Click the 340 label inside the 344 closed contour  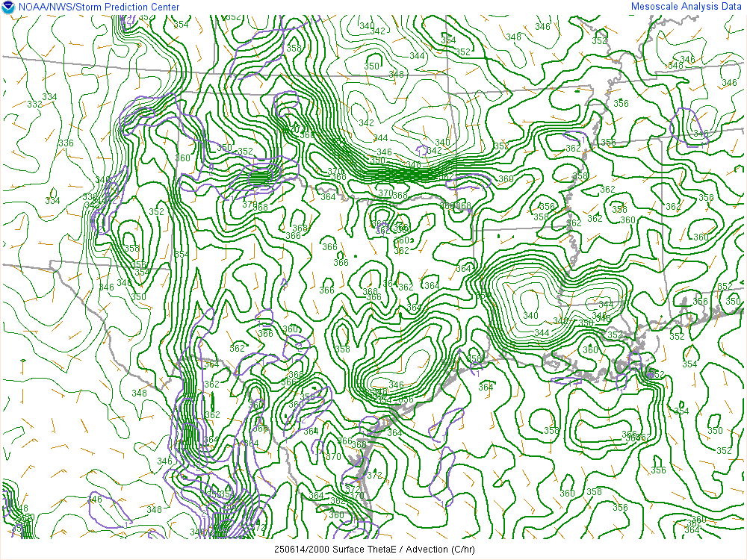[530, 315]
